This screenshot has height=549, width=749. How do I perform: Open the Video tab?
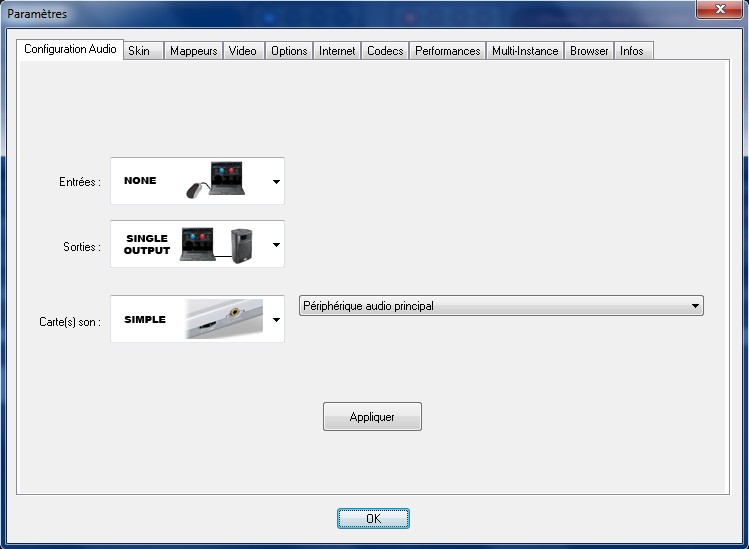pos(243,51)
